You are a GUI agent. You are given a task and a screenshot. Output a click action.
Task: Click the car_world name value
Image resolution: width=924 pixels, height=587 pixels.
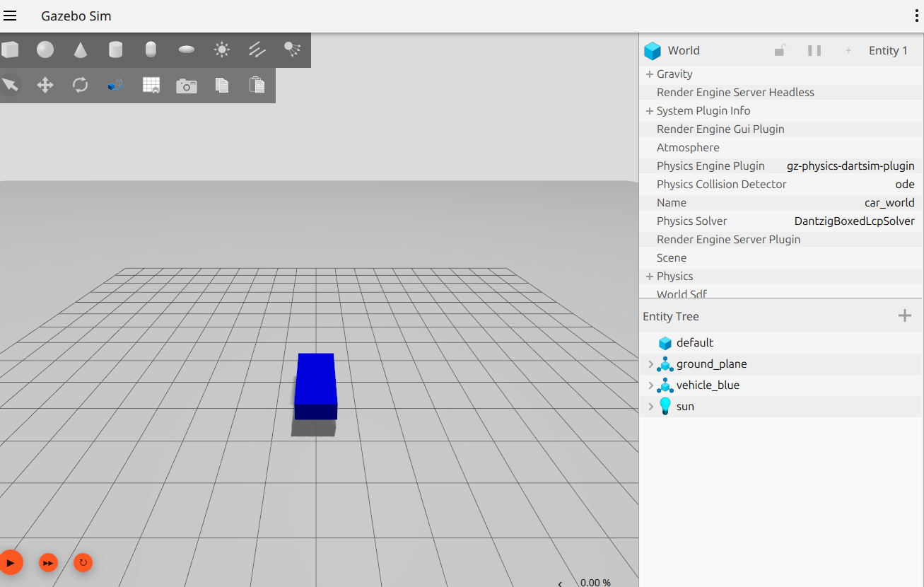[889, 202]
